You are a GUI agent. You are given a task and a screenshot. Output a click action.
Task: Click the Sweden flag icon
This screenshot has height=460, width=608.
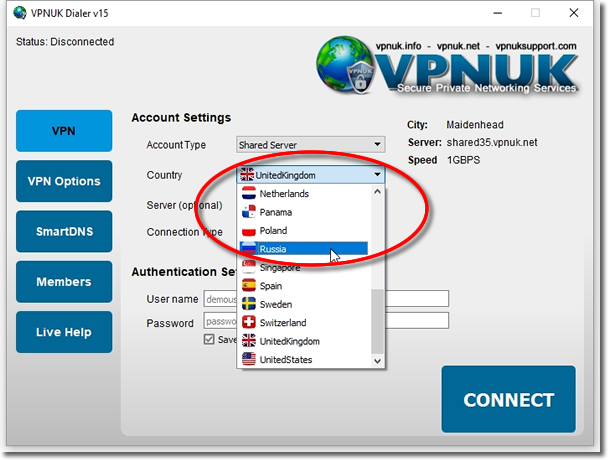point(249,304)
